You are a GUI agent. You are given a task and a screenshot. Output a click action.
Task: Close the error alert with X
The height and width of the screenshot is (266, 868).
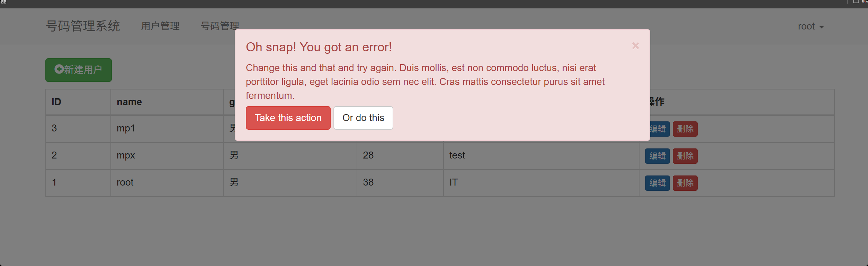click(635, 46)
